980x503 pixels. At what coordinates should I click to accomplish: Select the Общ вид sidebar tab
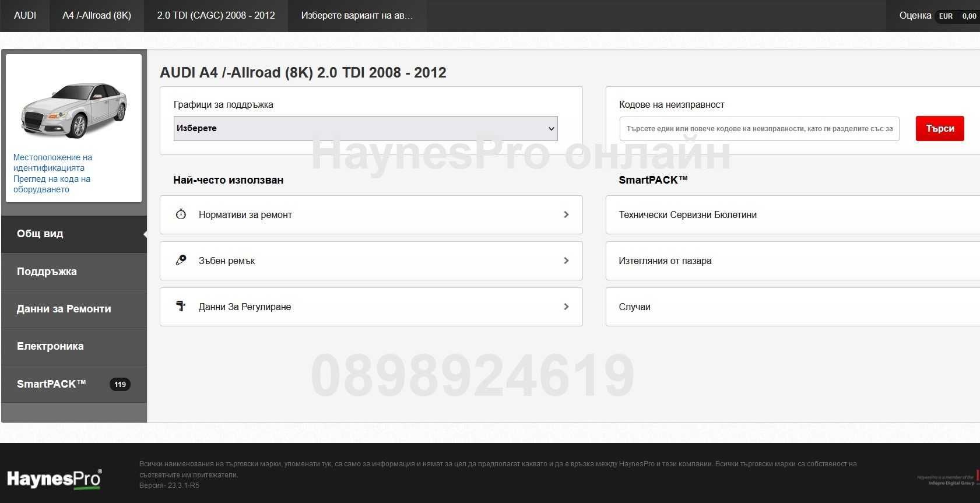click(x=74, y=234)
